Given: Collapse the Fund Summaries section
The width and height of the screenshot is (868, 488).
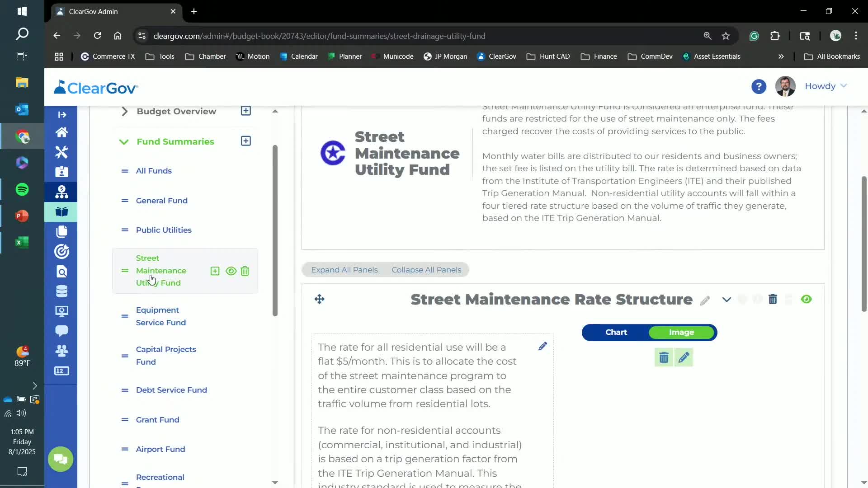Looking at the screenshot, I should [124, 141].
